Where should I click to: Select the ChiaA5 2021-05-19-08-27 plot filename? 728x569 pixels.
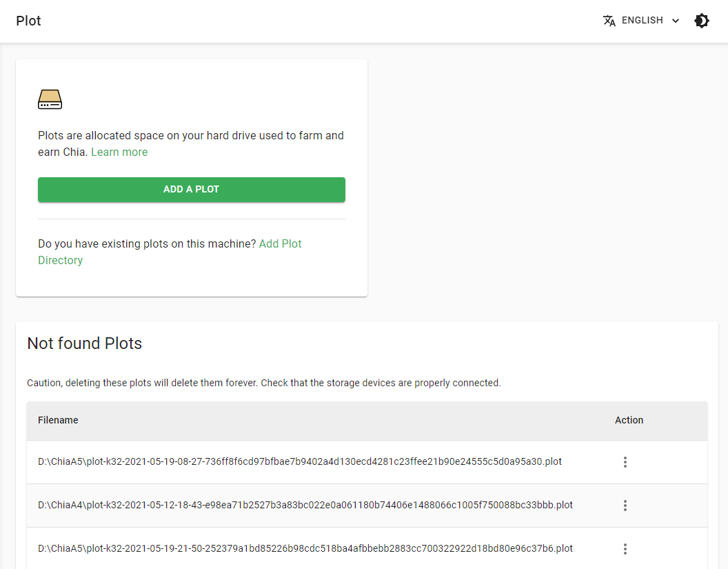click(299, 461)
